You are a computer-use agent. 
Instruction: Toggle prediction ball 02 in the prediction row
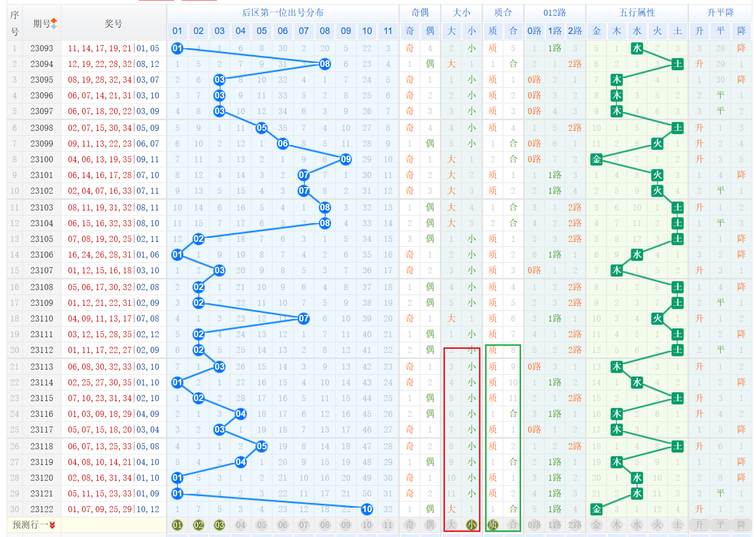coord(198,525)
